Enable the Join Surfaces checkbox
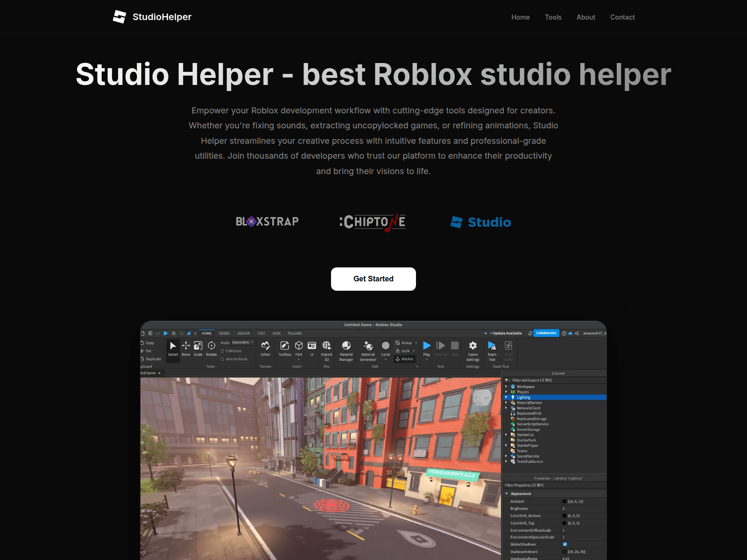 [223, 359]
